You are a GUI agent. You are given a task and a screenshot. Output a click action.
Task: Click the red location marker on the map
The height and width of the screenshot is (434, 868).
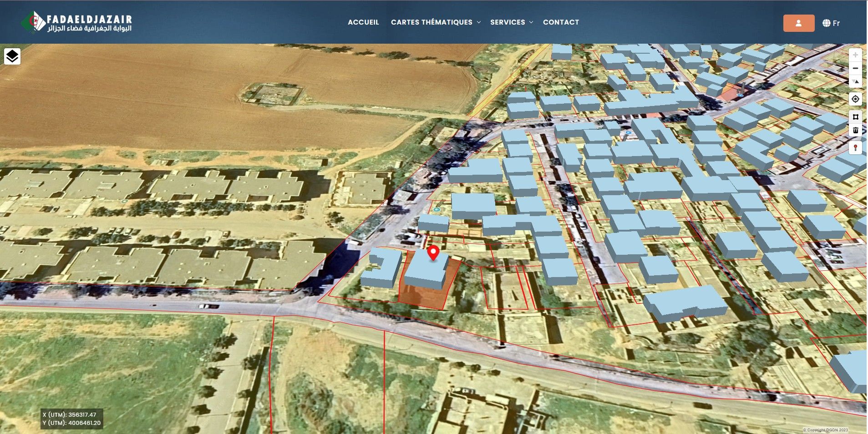click(x=433, y=252)
